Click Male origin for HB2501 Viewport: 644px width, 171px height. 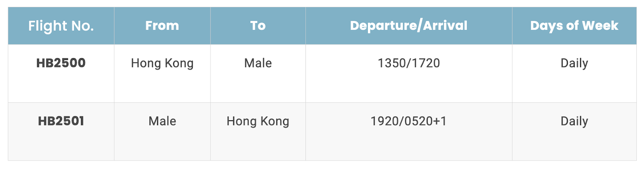(x=162, y=121)
